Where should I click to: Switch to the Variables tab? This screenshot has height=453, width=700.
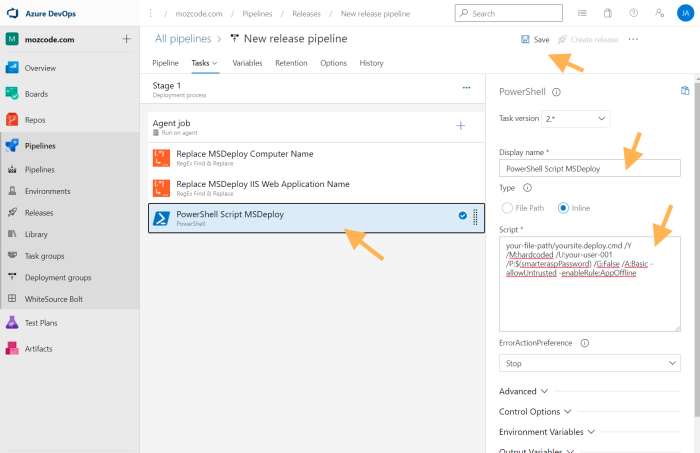pyautogui.click(x=247, y=63)
